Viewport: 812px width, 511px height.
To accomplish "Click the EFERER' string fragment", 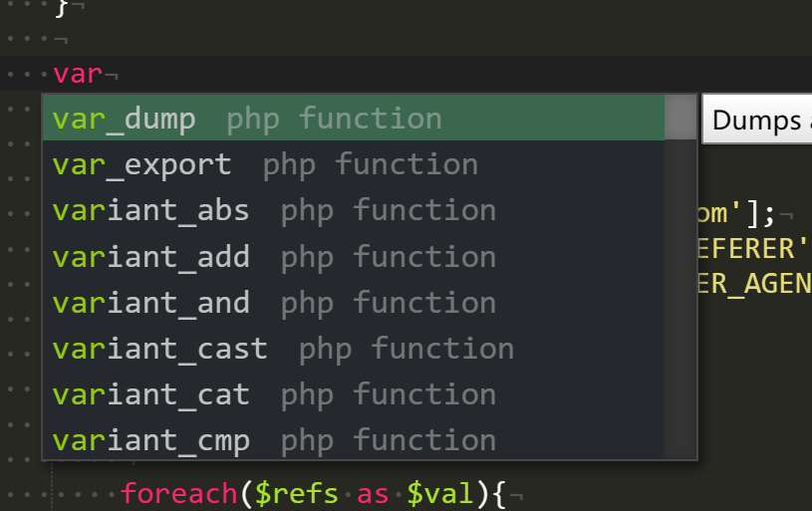I will pyautogui.click(x=752, y=248).
